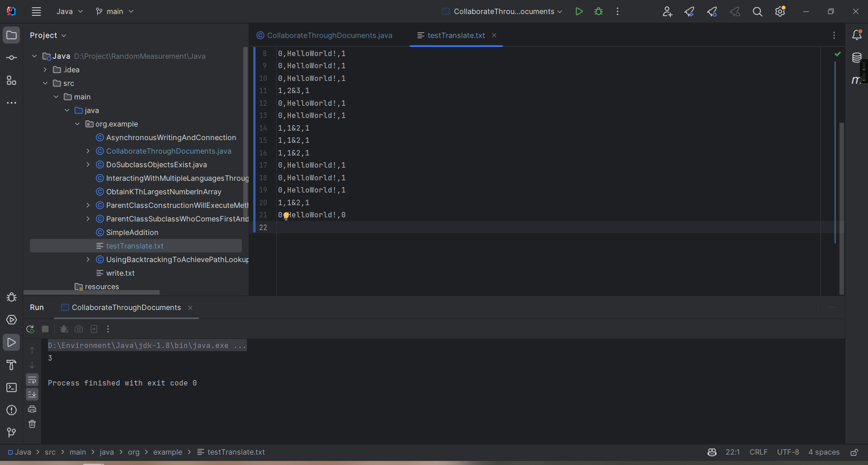Toggle Project tool window folder icon
The height and width of the screenshot is (465, 868).
11,35
